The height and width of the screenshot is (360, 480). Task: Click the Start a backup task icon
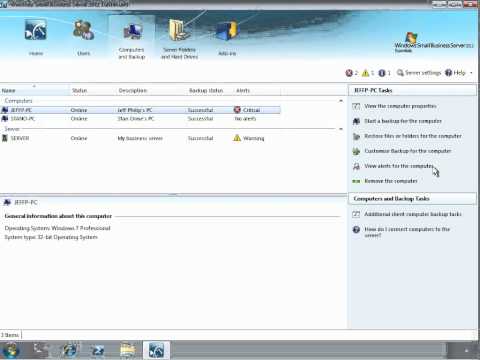pos(356,121)
